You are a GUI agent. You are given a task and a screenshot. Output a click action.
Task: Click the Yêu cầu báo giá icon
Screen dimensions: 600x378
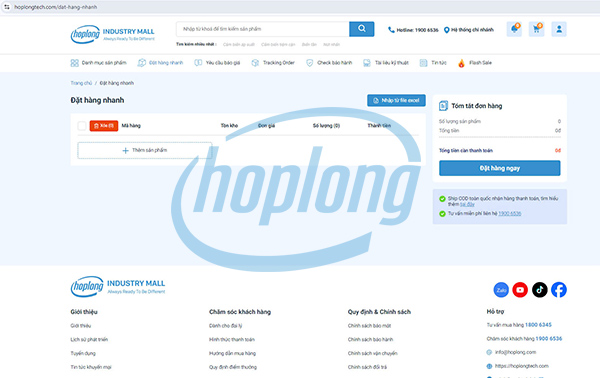tap(198, 63)
